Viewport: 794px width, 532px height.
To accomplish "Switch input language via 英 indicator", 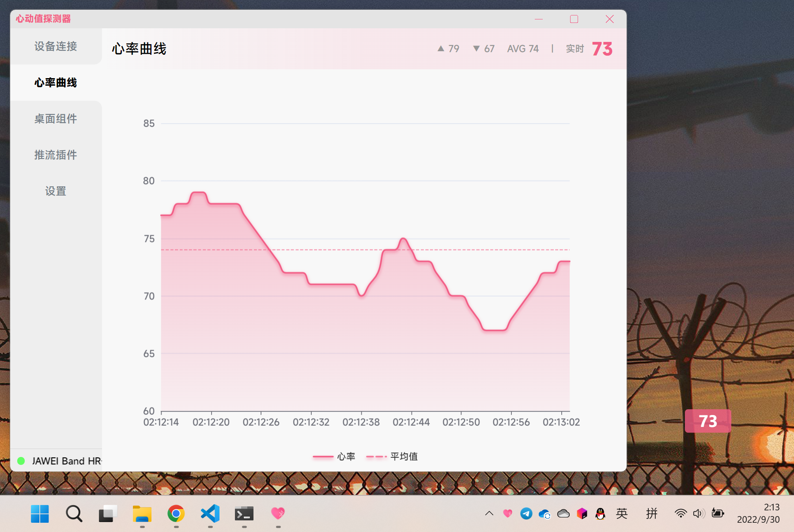I will pos(622,513).
